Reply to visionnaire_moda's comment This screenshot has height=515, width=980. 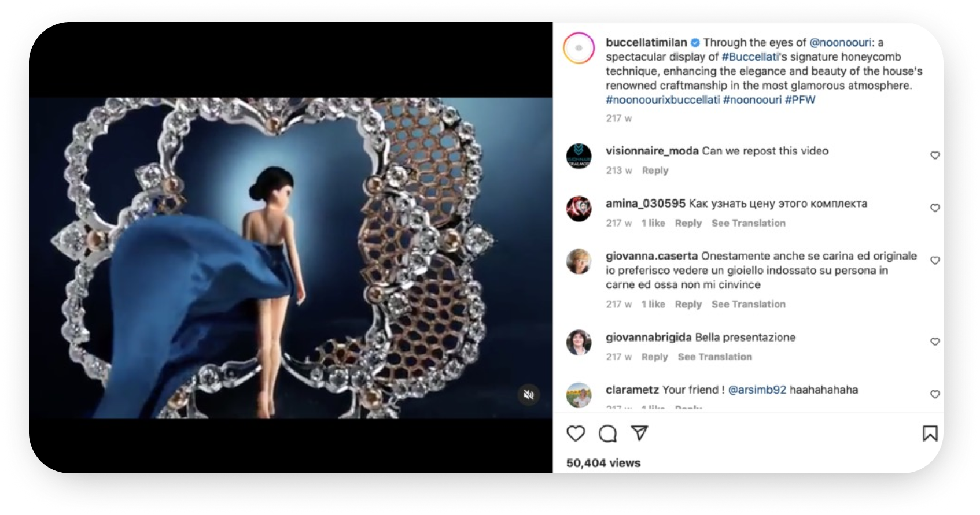655,171
